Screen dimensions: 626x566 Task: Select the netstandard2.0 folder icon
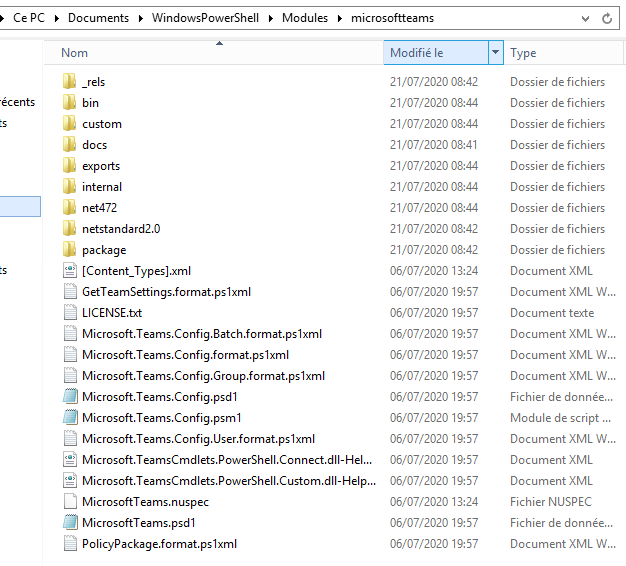[x=69, y=229]
